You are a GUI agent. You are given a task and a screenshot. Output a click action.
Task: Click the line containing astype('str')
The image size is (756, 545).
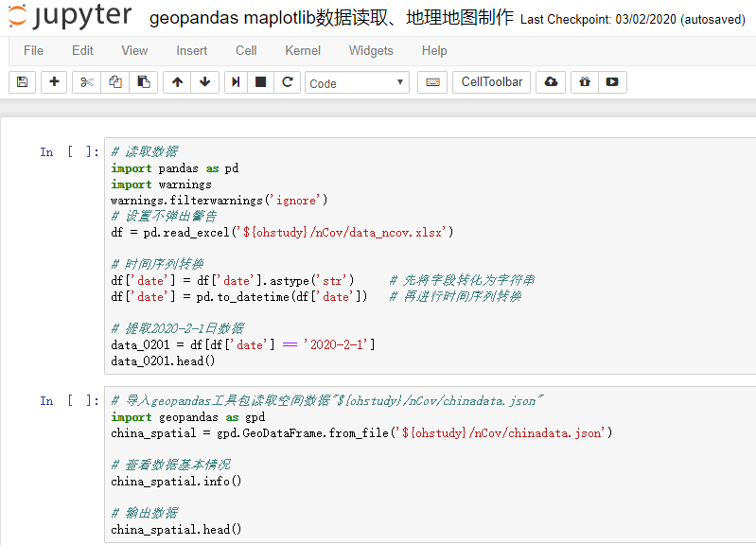coord(233,281)
